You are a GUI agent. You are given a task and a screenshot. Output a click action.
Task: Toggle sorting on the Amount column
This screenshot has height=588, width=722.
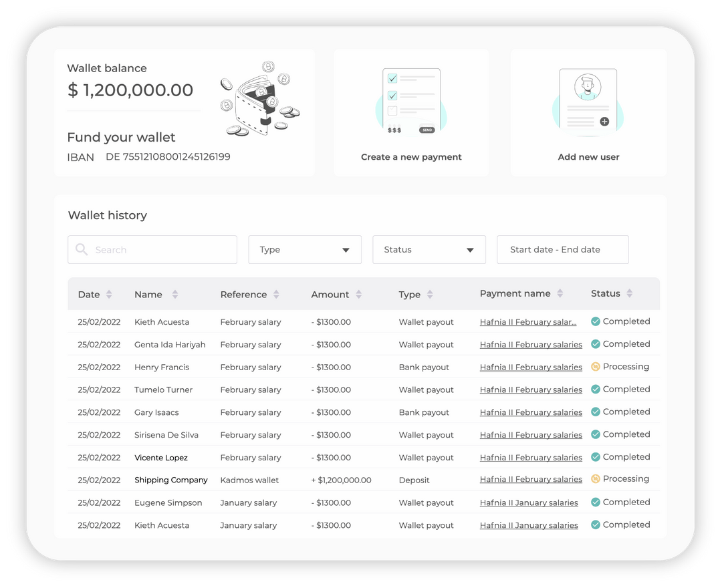click(358, 294)
